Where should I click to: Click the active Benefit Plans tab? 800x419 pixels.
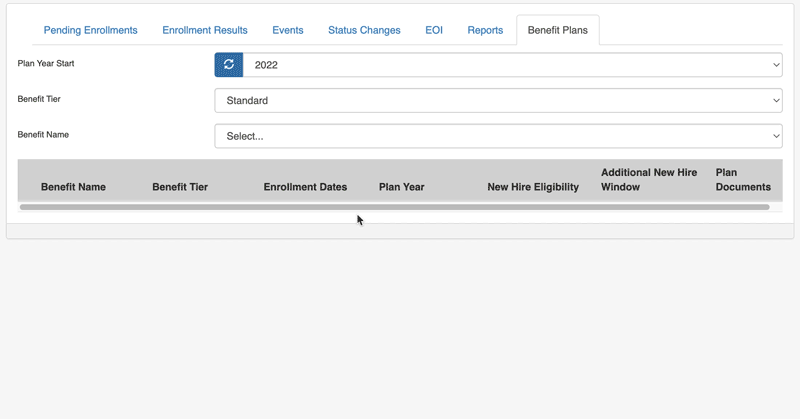(558, 30)
